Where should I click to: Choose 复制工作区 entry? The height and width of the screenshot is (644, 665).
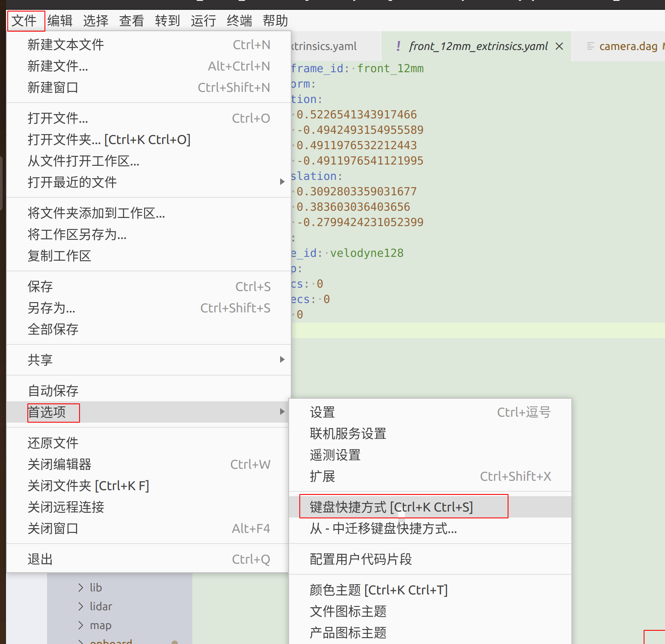(x=149, y=256)
